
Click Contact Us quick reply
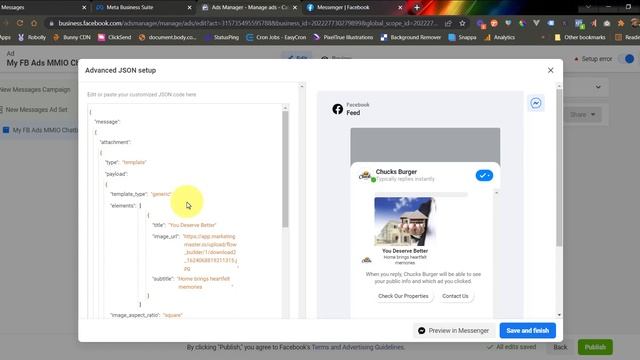coord(455,296)
